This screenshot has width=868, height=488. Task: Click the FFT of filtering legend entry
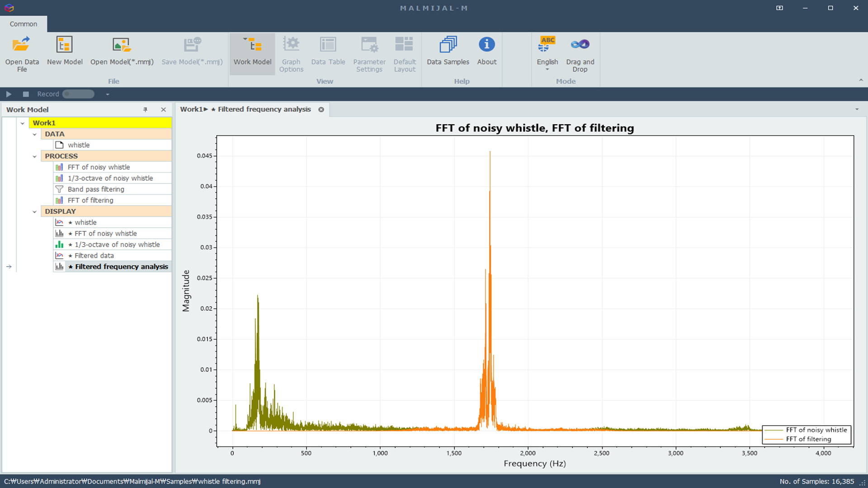808,439
